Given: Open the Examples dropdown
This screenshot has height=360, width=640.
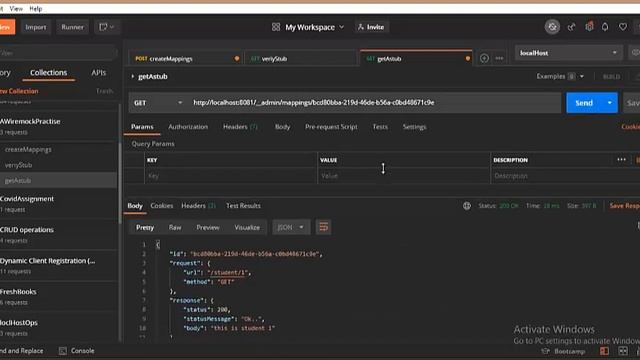Looking at the screenshot, I should click(560, 76).
